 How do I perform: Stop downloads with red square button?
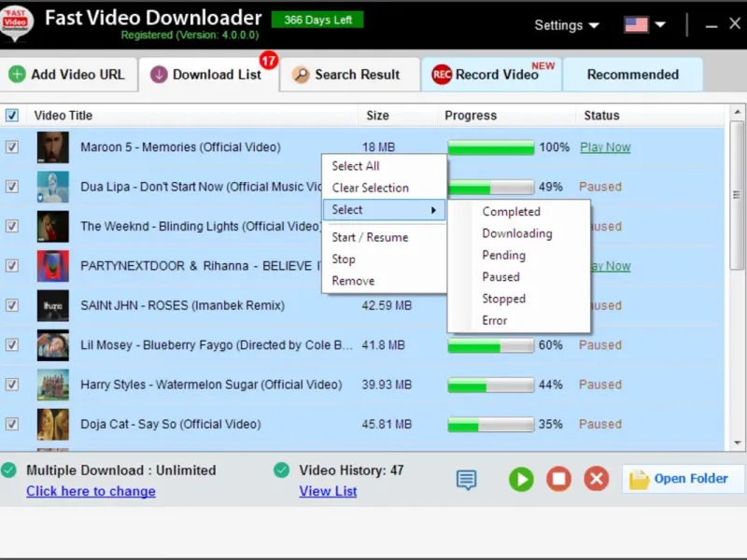click(558, 479)
